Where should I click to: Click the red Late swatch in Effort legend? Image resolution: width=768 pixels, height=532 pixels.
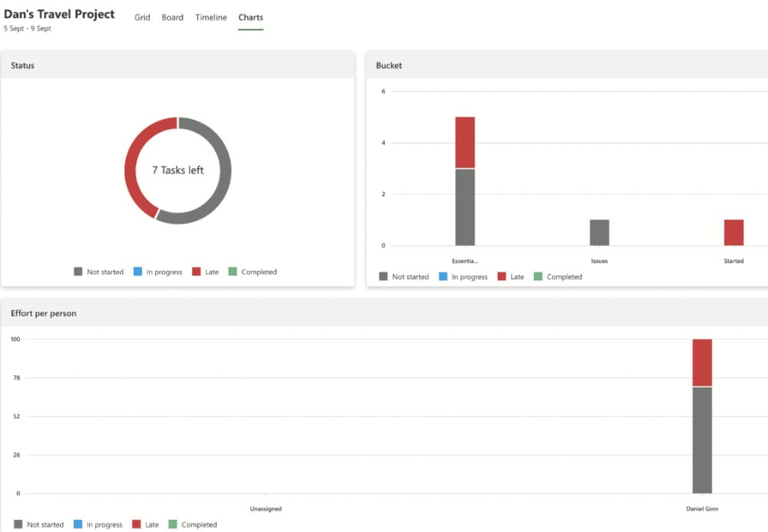[136, 524]
